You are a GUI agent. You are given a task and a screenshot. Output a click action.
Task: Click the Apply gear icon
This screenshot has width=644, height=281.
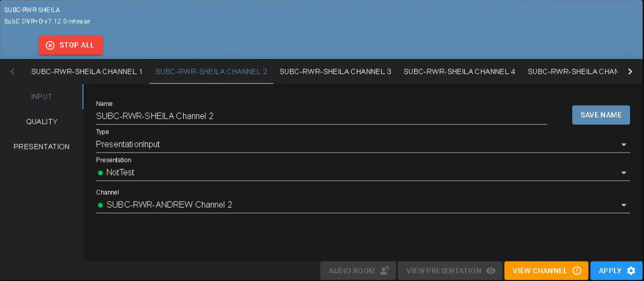coord(631,271)
